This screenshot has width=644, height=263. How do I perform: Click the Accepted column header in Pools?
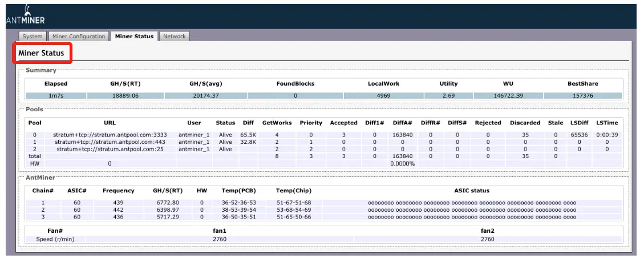[344, 123]
